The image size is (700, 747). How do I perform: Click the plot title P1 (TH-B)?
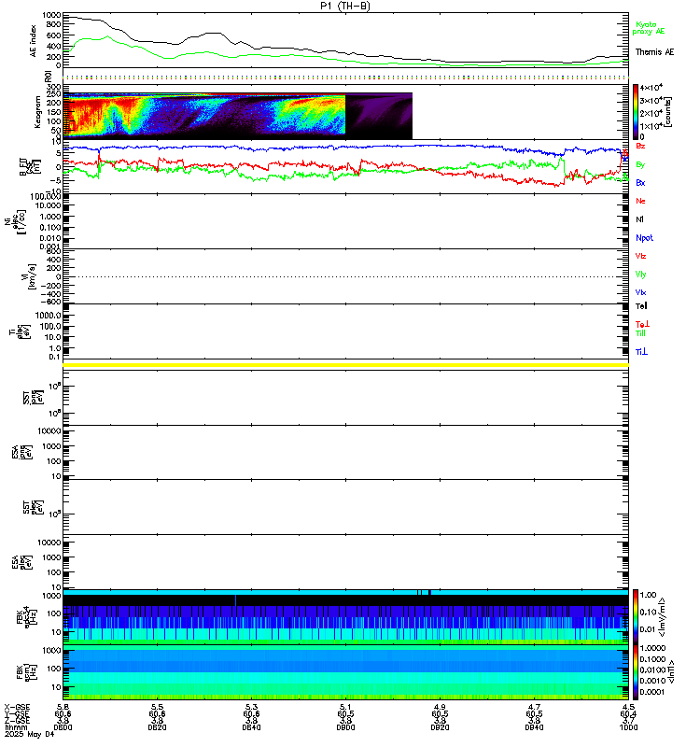click(x=345, y=6)
